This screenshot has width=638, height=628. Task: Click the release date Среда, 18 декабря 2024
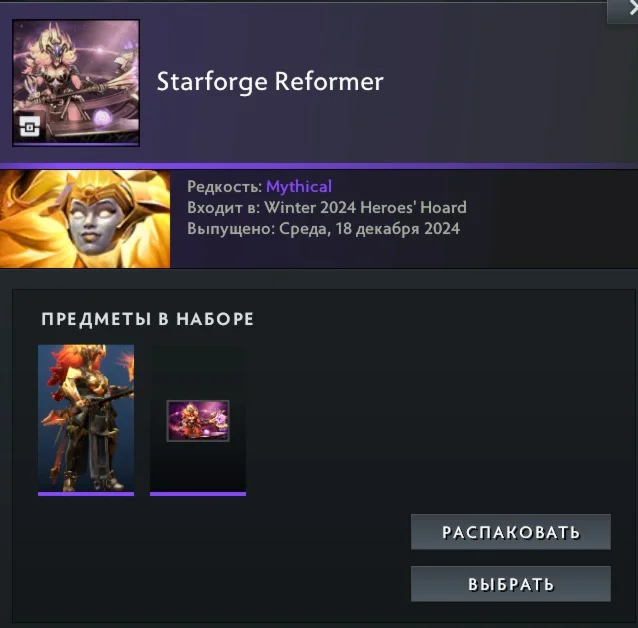tap(369, 229)
